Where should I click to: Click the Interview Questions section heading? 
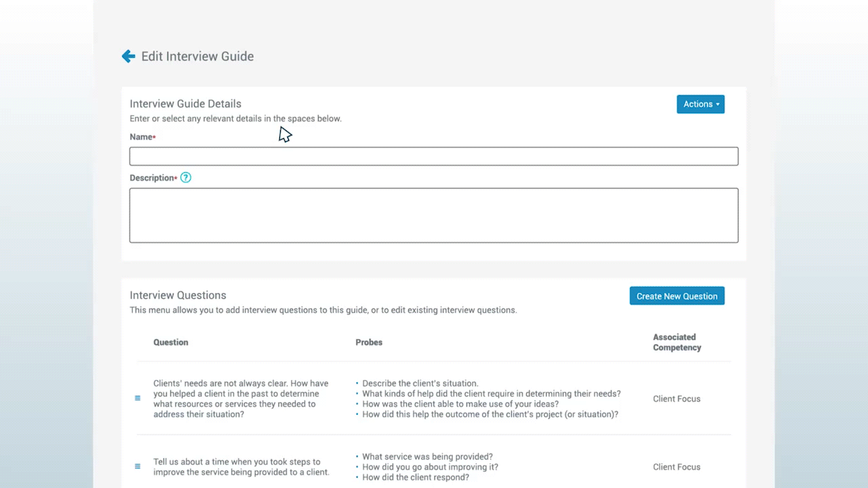point(178,296)
